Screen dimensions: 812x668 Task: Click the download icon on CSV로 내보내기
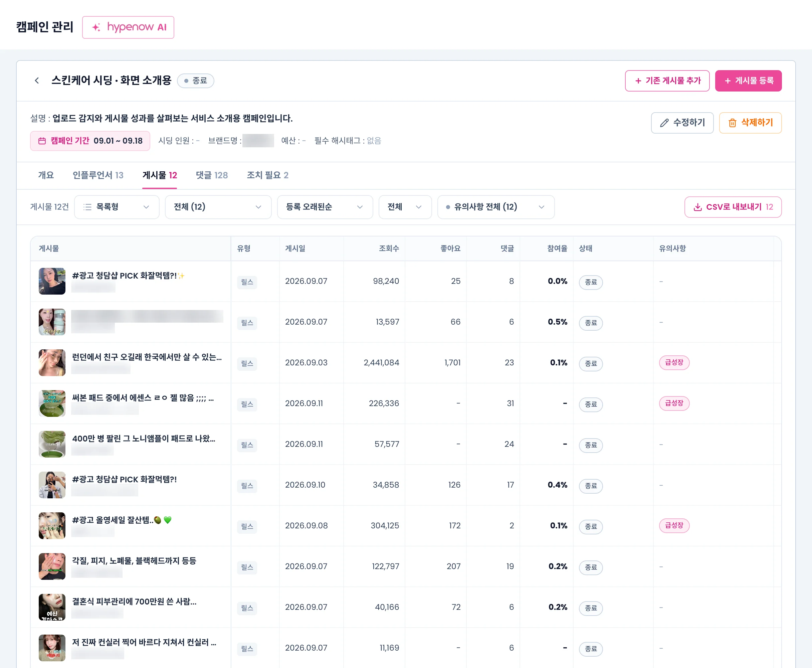pos(697,207)
